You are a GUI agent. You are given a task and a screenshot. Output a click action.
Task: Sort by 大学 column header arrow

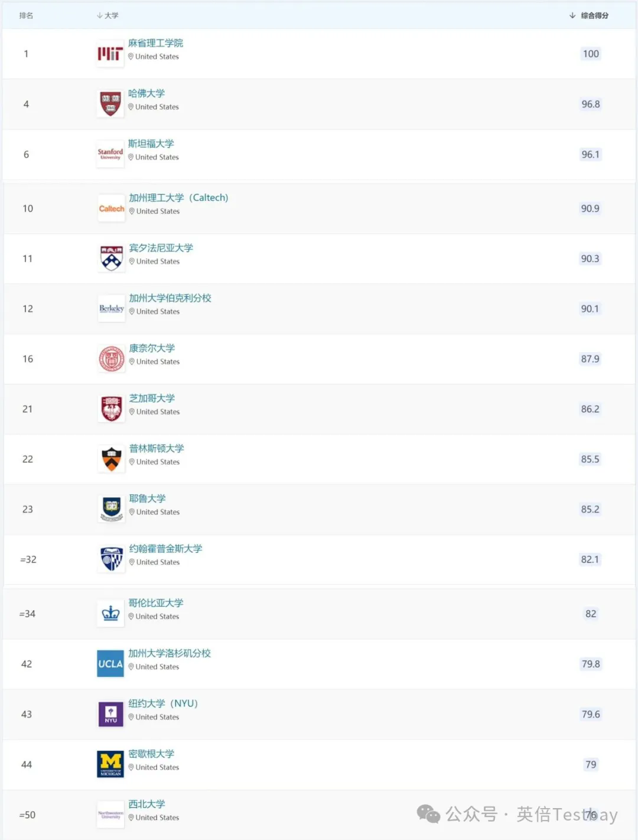tap(99, 15)
